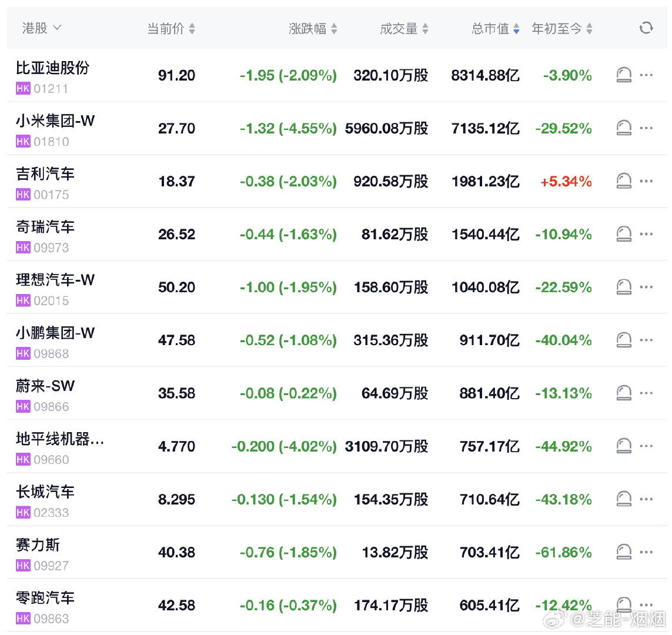Set alert bell for 小鹏集团-W
The image size is (672, 635).
(x=624, y=340)
